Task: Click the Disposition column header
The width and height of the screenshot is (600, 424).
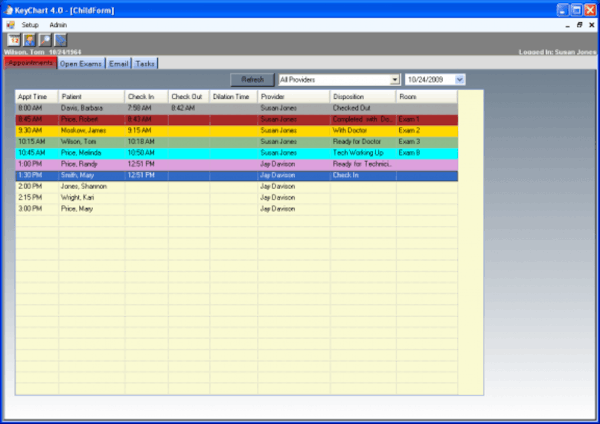Action: (362, 96)
